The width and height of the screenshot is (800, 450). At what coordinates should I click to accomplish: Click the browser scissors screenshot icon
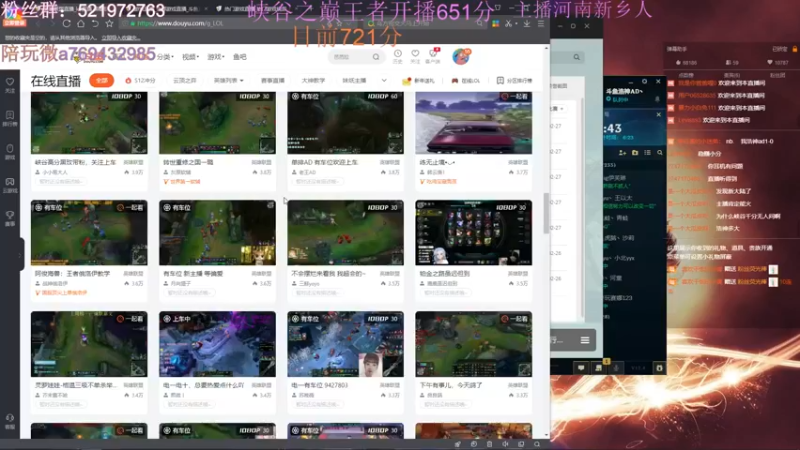509,23
